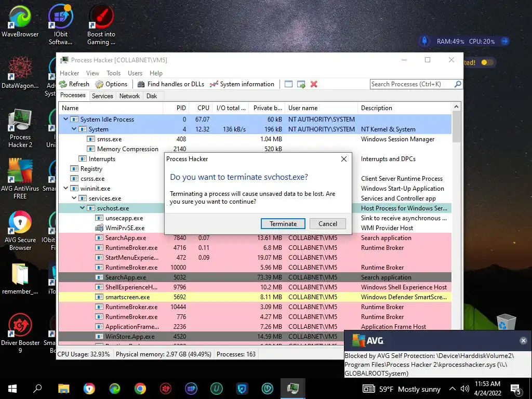
Task: Sort by the CPU column header
Action: (201, 108)
